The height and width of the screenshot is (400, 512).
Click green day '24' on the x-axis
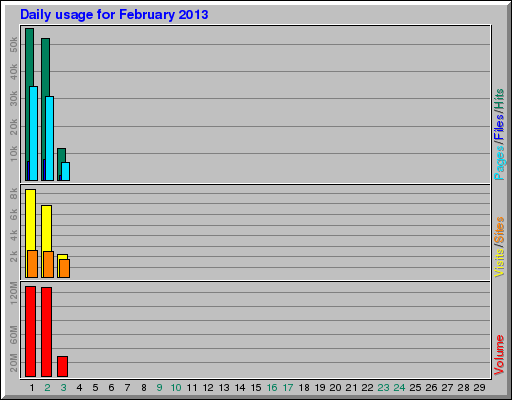coord(399,388)
